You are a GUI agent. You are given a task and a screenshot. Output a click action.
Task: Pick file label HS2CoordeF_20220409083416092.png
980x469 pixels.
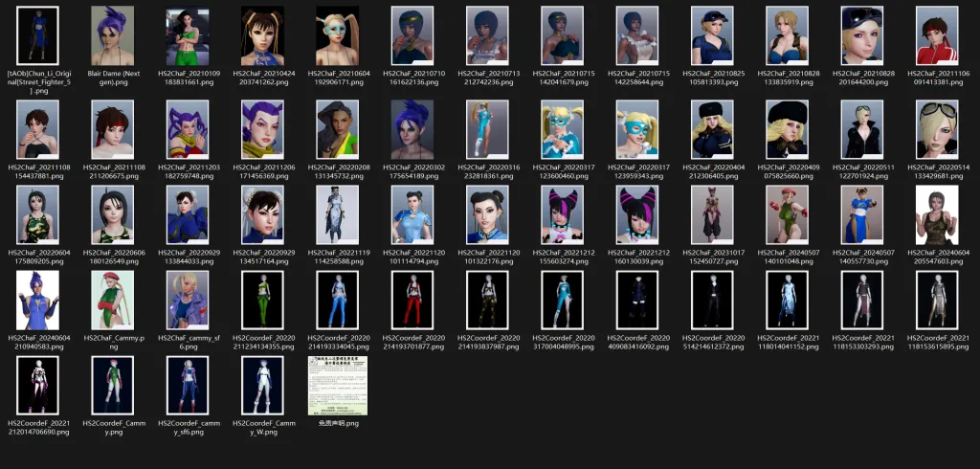coord(637,342)
